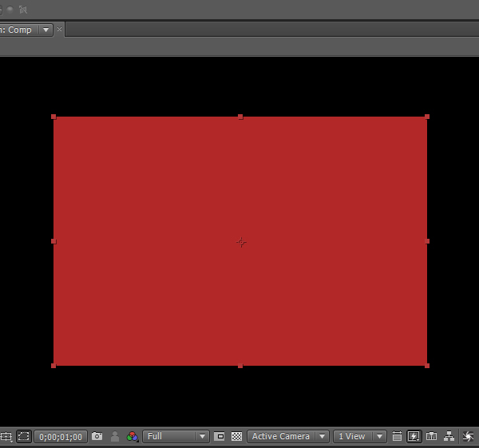Screen dimensions: 479x448
Task: Click the bottom-right corner handle of red solid
Action: [x=427, y=366]
